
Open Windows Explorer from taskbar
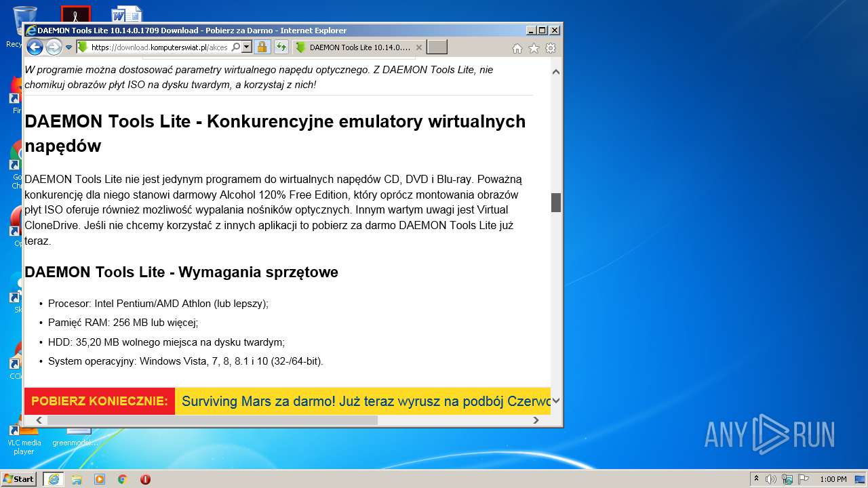[x=77, y=479]
